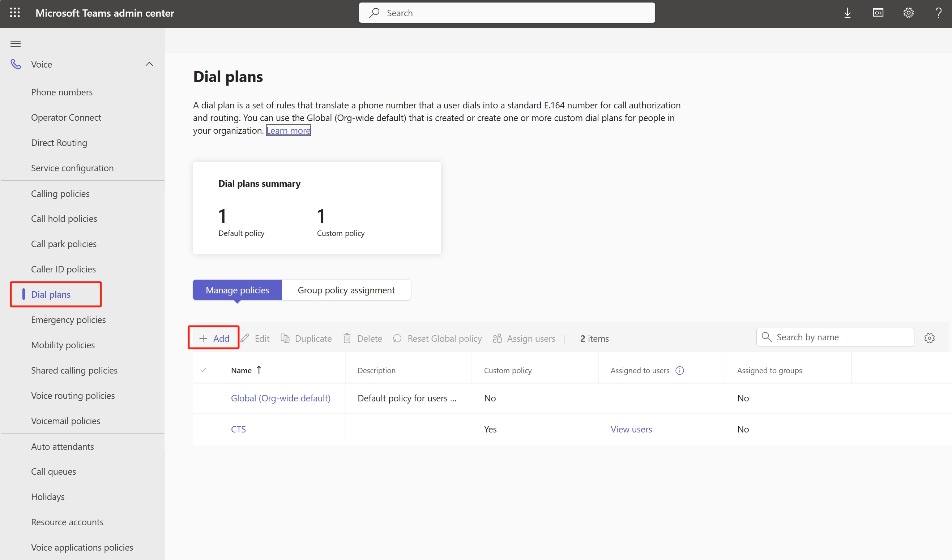Click the Microsoft Teams admin center title
The image size is (952, 560).
(104, 13)
